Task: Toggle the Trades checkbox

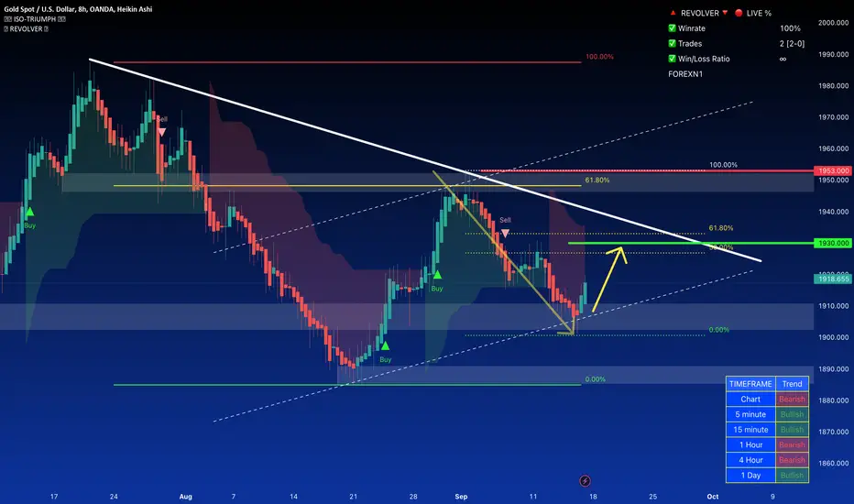Action: (672, 43)
